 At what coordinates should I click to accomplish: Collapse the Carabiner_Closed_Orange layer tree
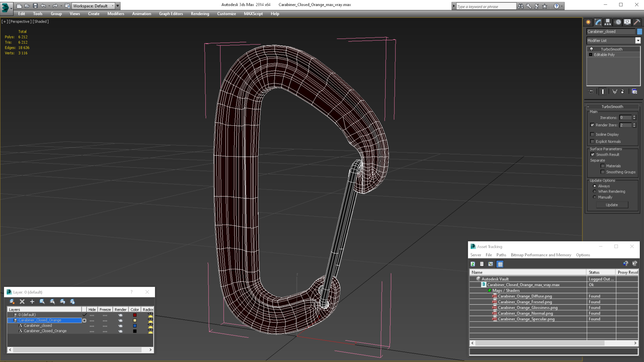(x=10, y=320)
